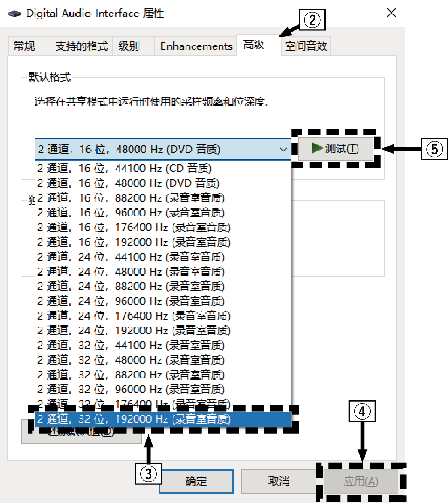Collapse the default format dropdown with its chevron
Image resolution: width=448 pixels, height=503 pixels.
283,149
